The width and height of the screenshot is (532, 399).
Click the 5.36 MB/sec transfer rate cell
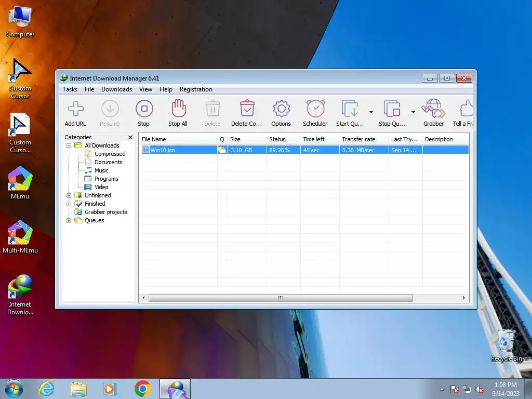coord(364,150)
